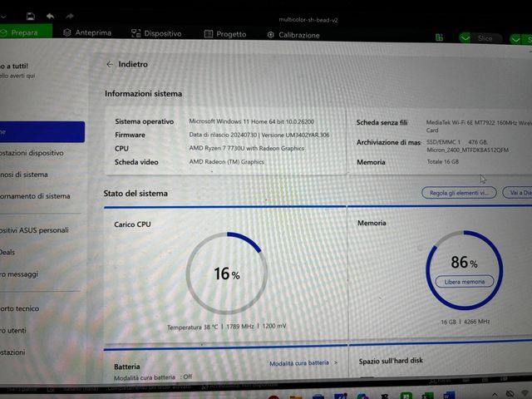The width and height of the screenshot is (532, 399).
Task: Click AMD Ryzen 7 7730U CPU value
Action: click(246, 148)
